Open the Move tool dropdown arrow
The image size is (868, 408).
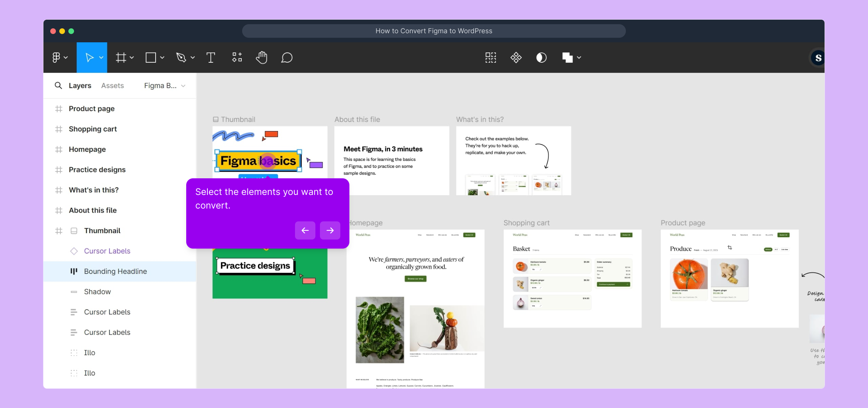(101, 57)
